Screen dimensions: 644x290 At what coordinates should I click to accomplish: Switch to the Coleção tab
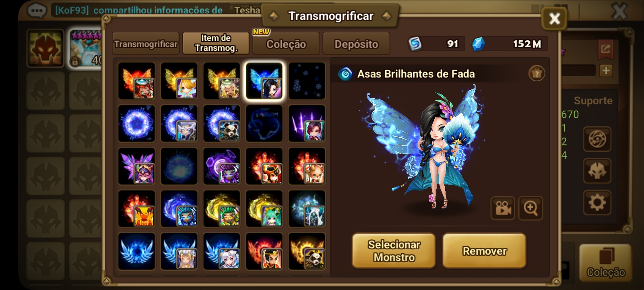coord(286,43)
